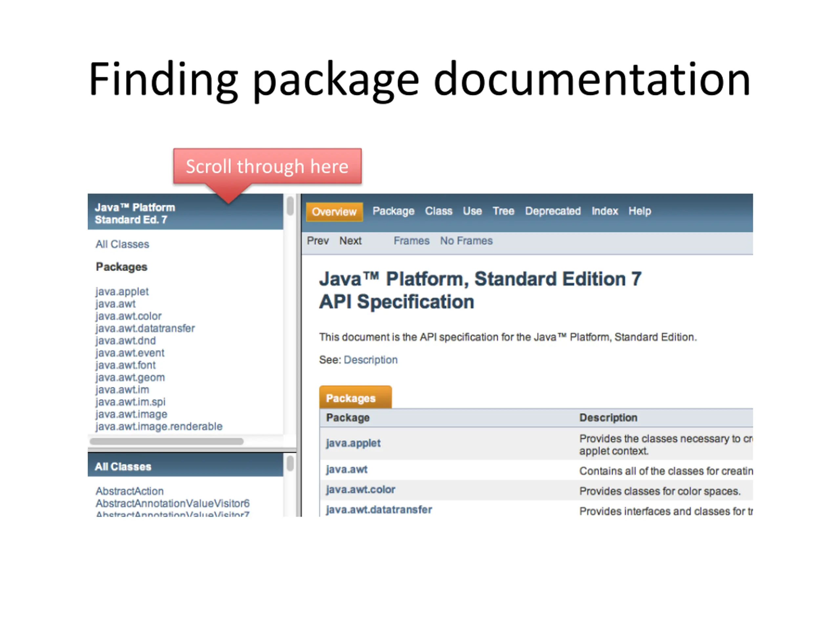Screen dimensions: 840x630
Task: Select the Overview tab
Action: pyautogui.click(x=334, y=212)
